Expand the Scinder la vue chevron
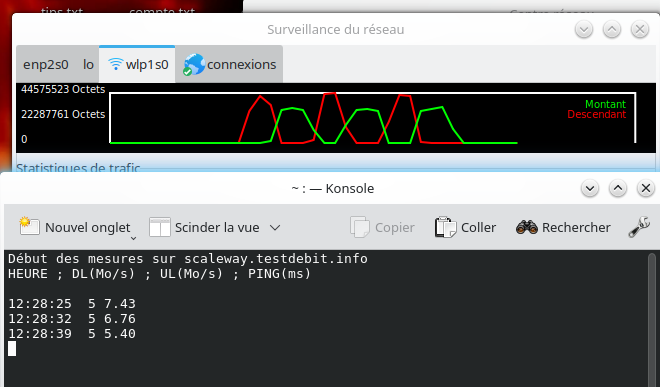 tap(275, 228)
